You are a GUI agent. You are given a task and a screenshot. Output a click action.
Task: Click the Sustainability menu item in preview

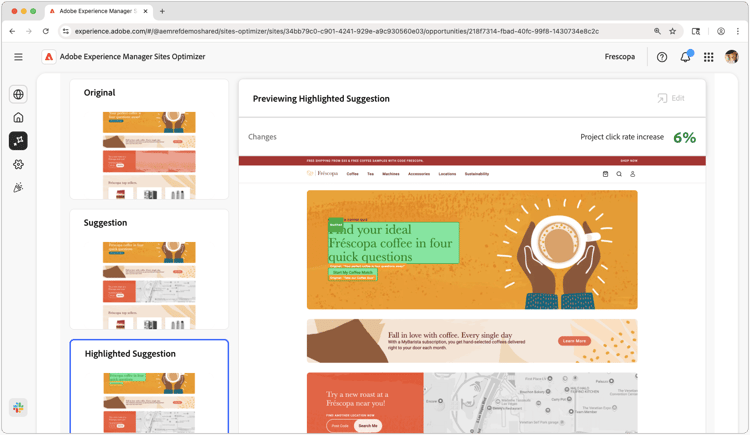(477, 174)
